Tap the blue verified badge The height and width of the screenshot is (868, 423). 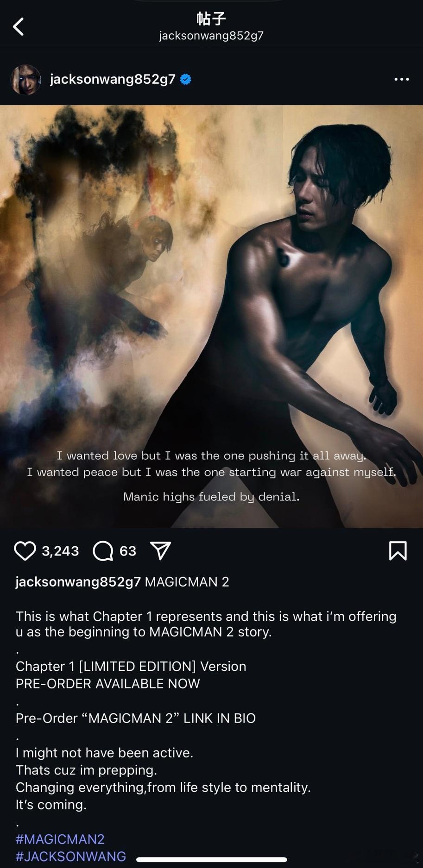click(x=186, y=79)
